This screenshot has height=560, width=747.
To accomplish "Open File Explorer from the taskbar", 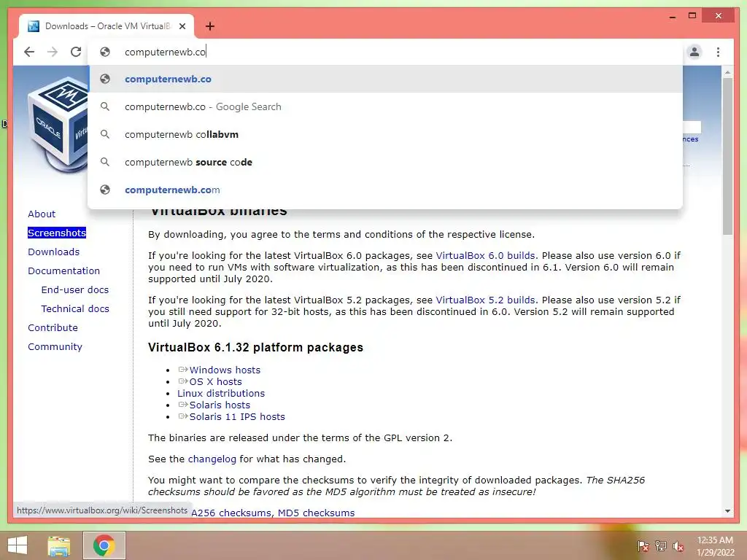I will (59, 545).
